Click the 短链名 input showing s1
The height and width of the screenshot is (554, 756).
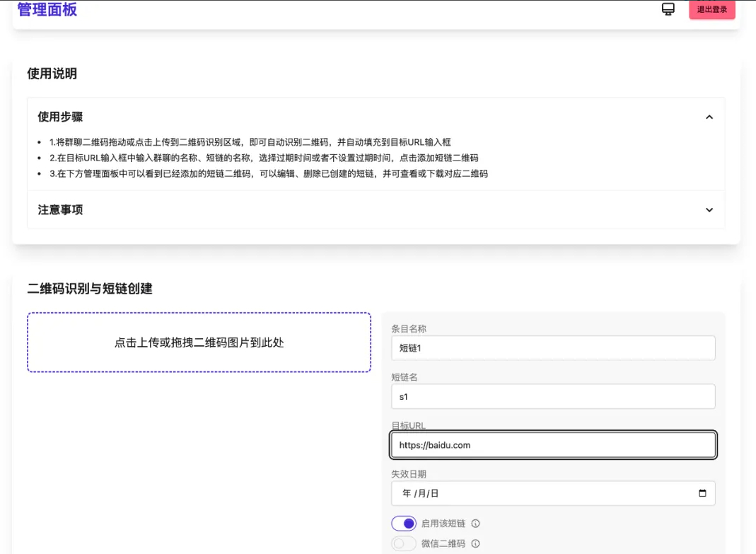(552, 396)
